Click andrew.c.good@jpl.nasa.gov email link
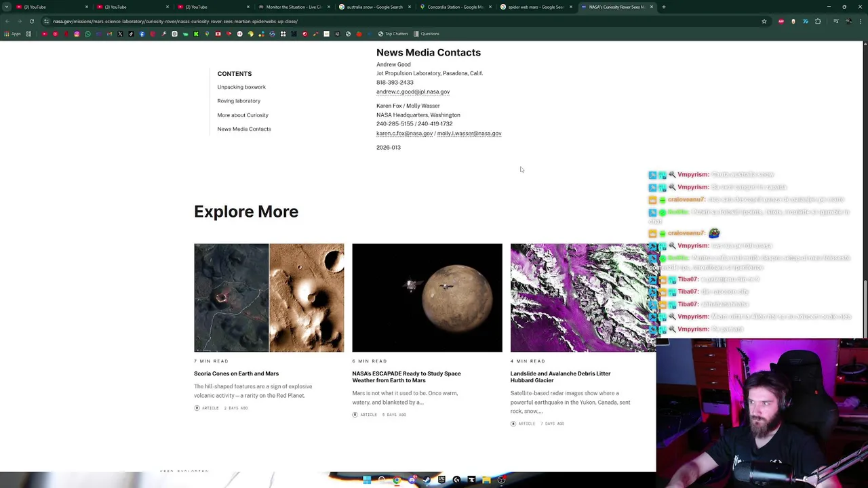Image resolution: width=868 pixels, height=488 pixels. tap(413, 91)
